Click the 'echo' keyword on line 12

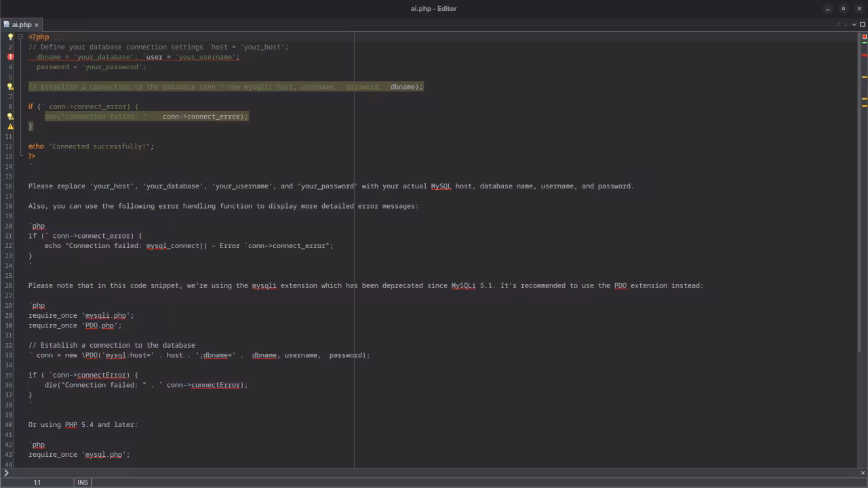click(36, 146)
